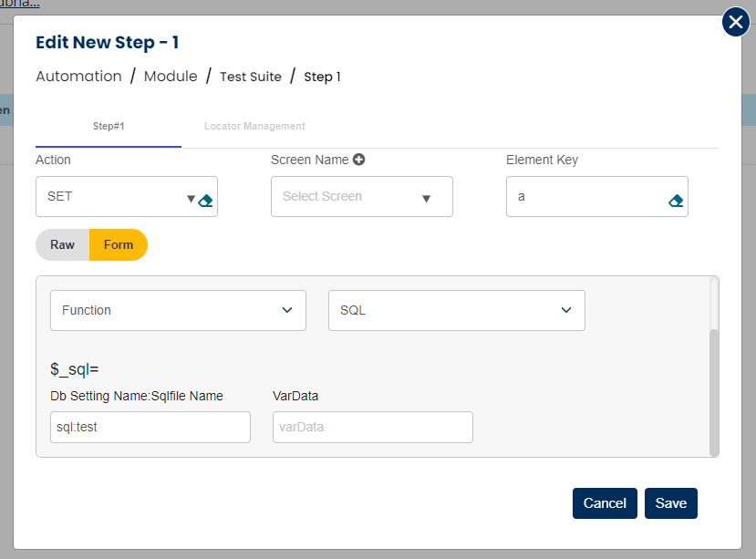756x559 pixels.
Task: Click the VarData input field
Action: pyautogui.click(x=372, y=427)
